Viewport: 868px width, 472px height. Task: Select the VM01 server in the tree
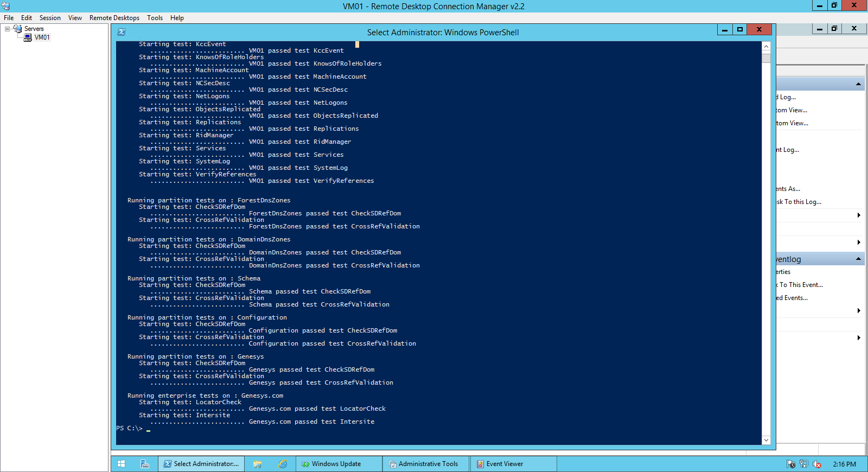42,37
